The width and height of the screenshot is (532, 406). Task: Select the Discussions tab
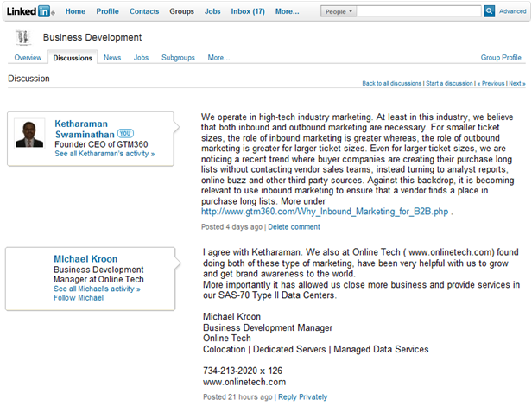coord(73,58)
